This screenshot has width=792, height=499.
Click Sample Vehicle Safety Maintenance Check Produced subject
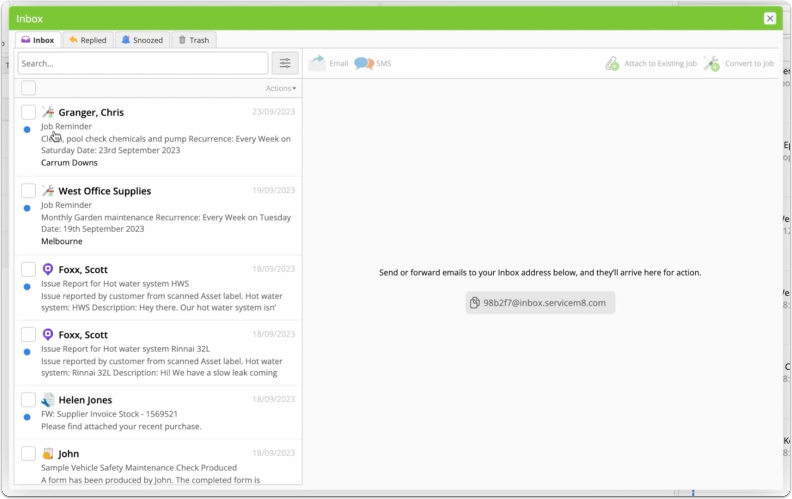click(x=139, y=468)
